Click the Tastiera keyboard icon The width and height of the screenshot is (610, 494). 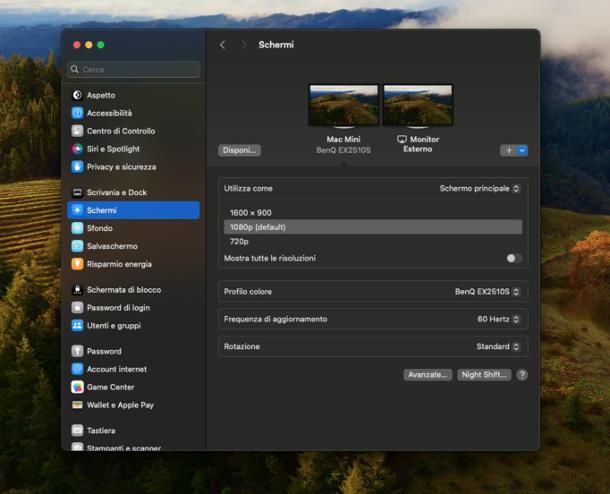[x=77, y=430]
